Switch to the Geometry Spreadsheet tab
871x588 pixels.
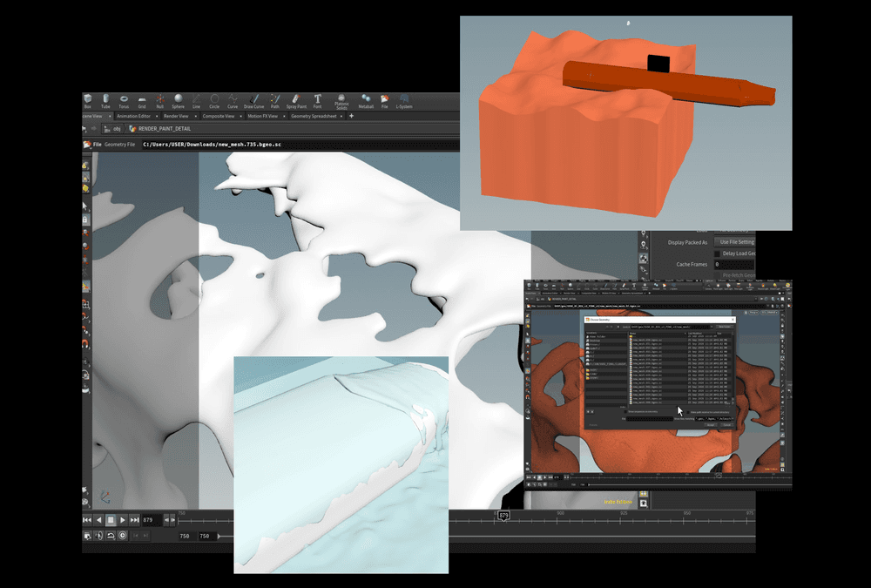316,115
